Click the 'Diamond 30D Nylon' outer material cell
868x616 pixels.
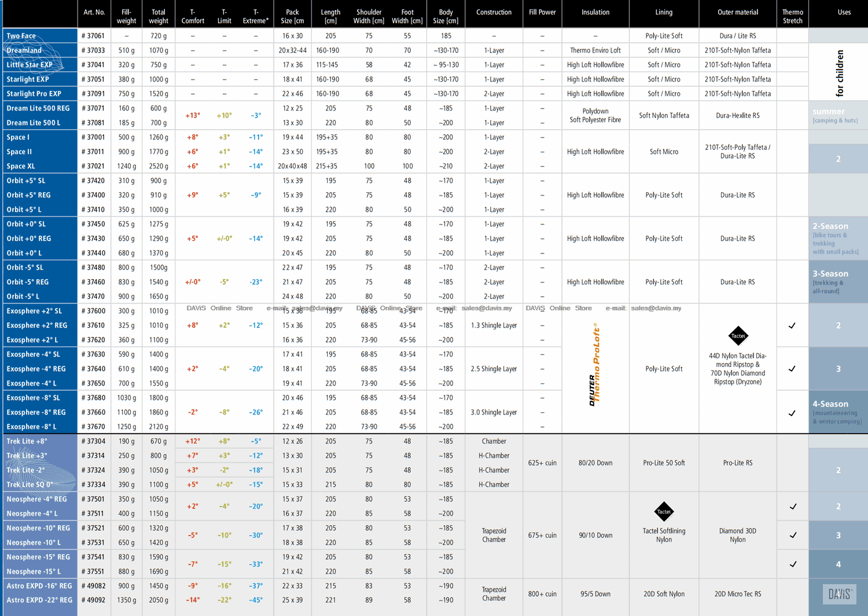[738, 535]
